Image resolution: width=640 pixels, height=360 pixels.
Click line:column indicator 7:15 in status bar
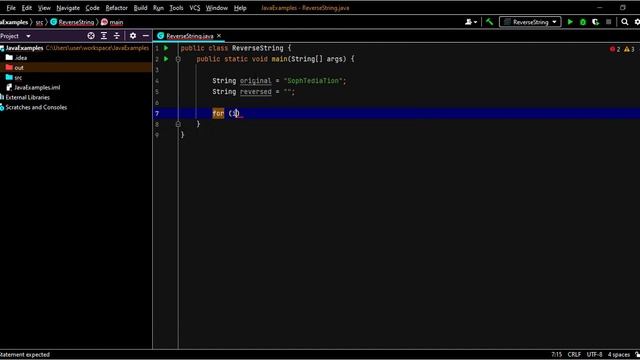(x=556, y=354)
